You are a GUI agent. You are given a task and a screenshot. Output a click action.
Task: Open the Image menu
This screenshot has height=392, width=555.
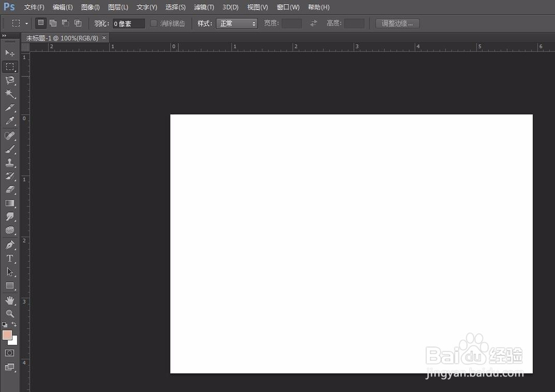tap(90, 7)
